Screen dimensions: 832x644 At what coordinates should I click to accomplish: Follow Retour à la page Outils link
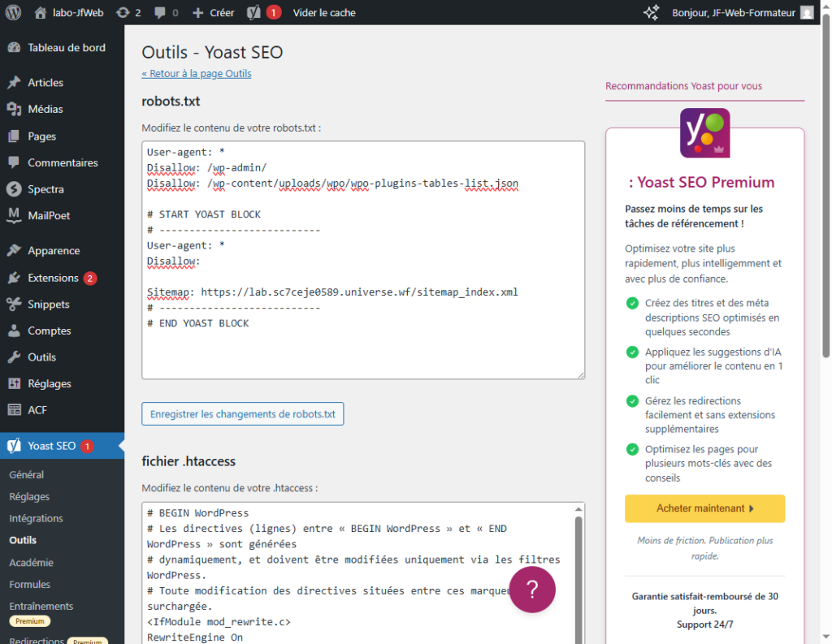pyautogui.click(x=197, y=74)
